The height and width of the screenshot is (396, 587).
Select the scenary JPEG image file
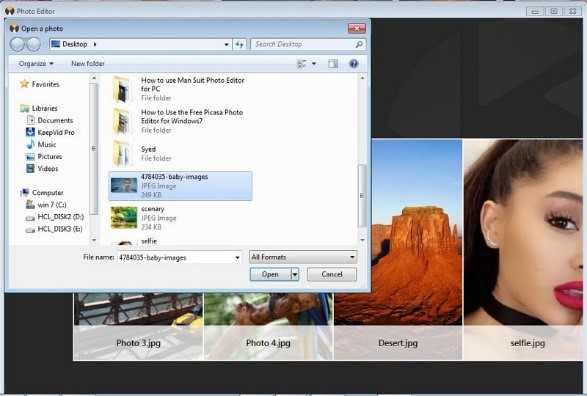(x=180, y=218)
